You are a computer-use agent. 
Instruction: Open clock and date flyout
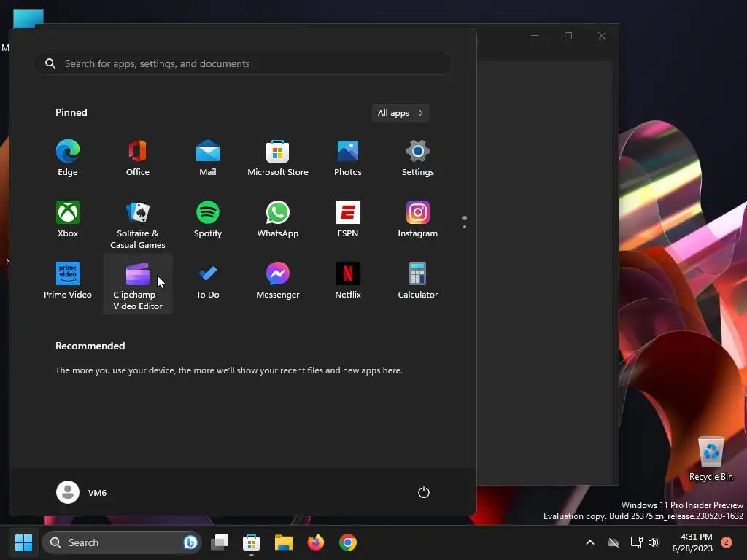point(692,542)
